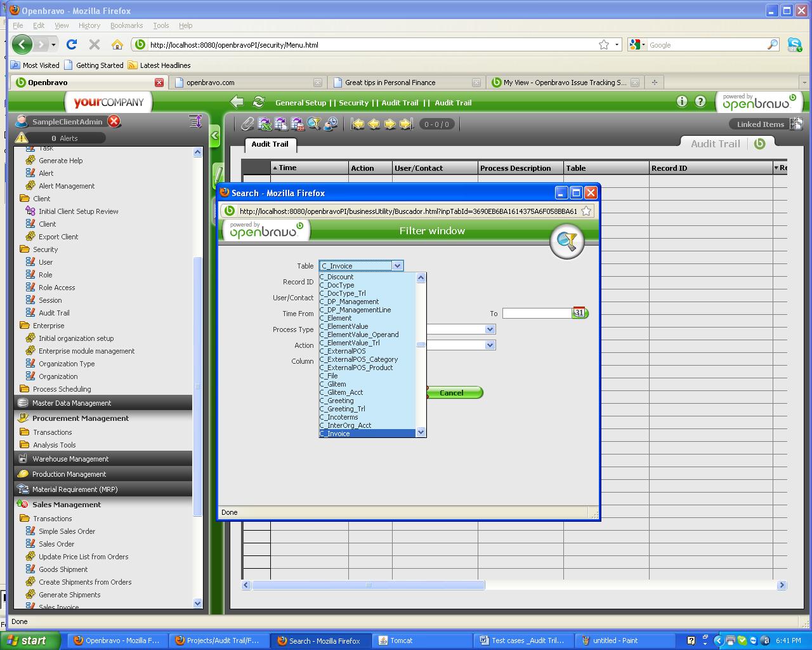
Task: Open the Action dropdown
Action: click(489, 345)
